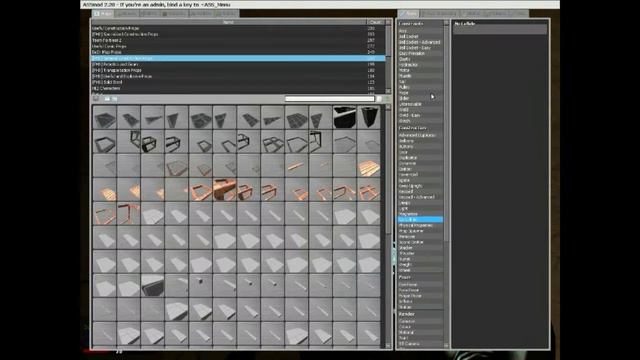Select the Advanced Duplicator tool
This screenshot has height=360, width=640.
pyautogui.click(x=420, y=135)
